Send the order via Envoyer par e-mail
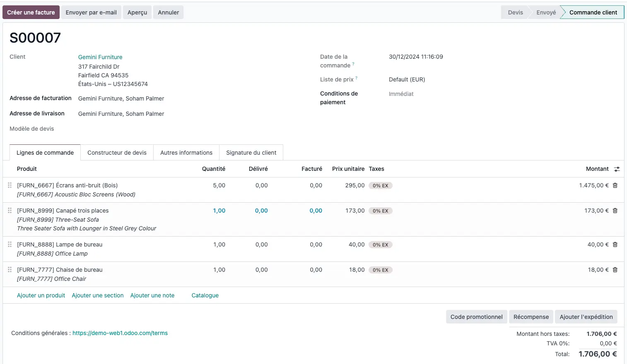Screen dimensions: 627x364 coord(91,12)
